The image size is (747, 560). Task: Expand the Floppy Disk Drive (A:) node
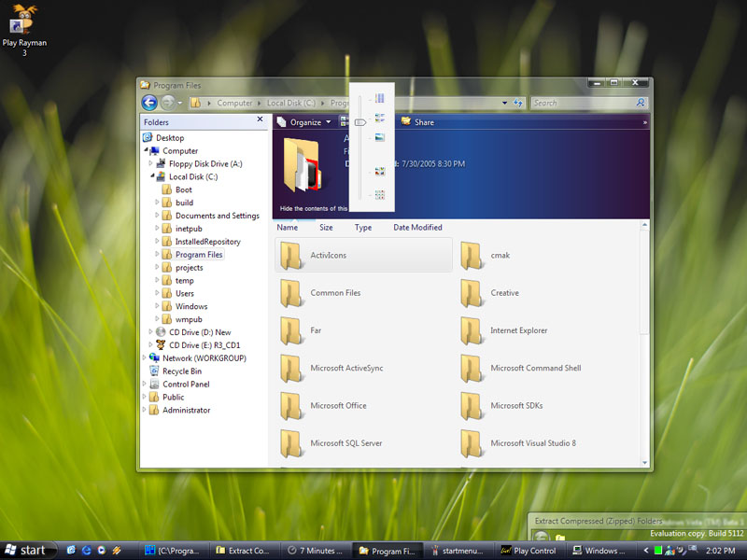tap(150, 162)
